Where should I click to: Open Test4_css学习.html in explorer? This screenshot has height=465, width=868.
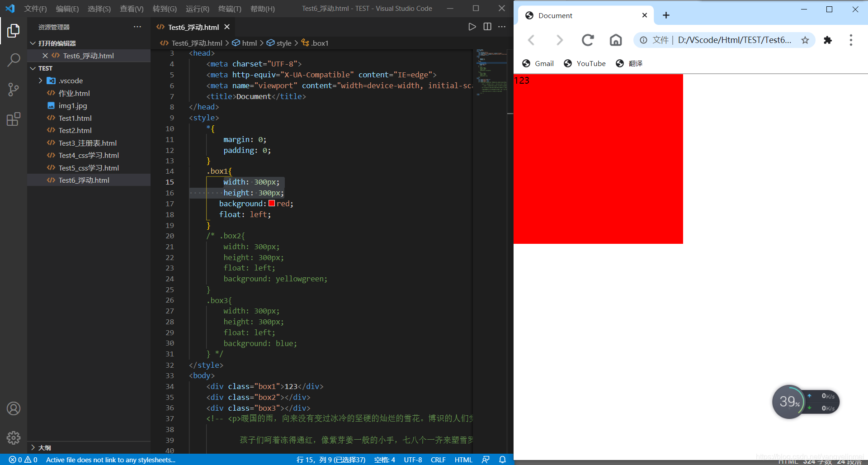pyautogui.click(x=89, y=155)
